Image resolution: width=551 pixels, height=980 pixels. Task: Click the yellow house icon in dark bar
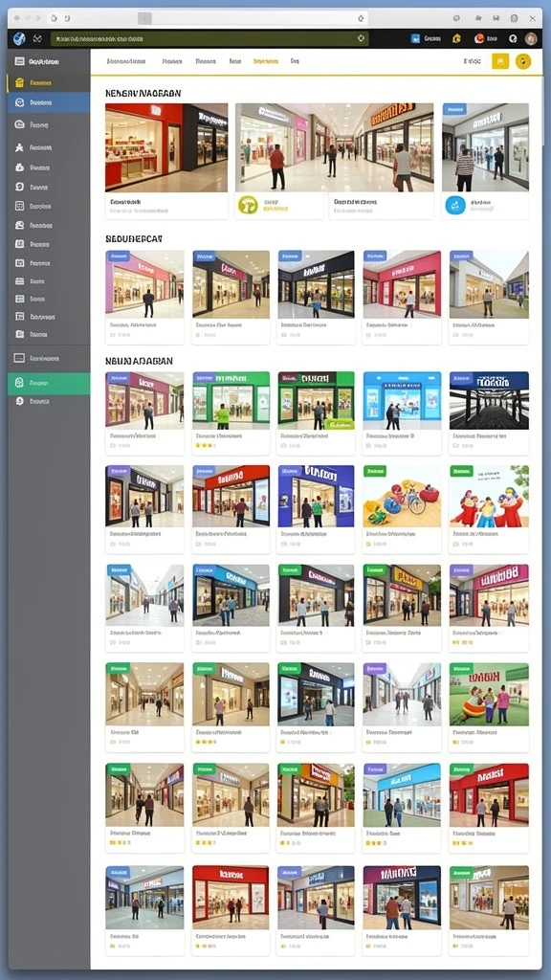pyautogui.click(x=456, y=38)
